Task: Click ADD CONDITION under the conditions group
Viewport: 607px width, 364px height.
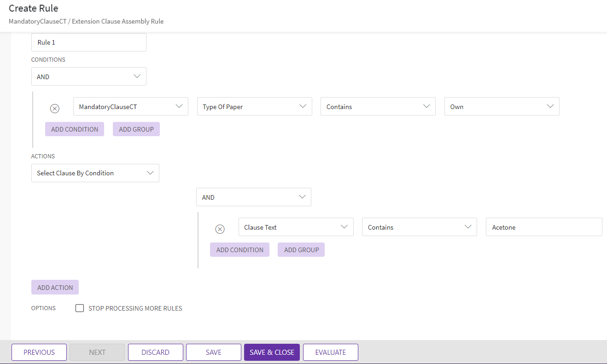Action: click(74, 129)
